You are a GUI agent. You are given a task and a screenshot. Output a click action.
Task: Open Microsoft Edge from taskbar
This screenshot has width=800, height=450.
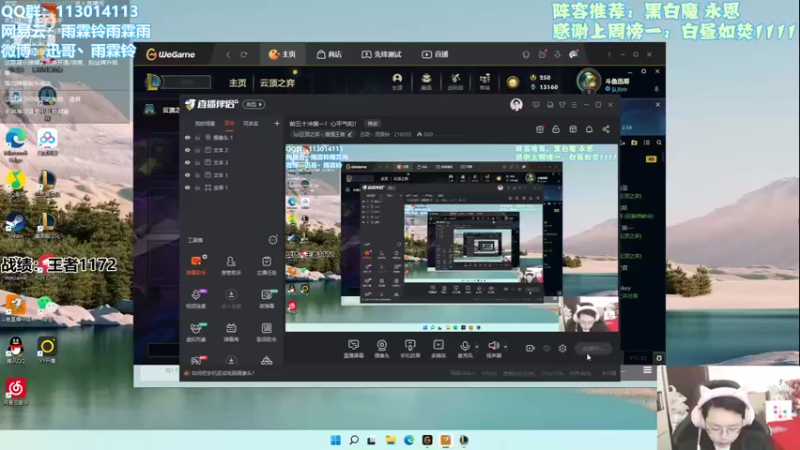409,440
